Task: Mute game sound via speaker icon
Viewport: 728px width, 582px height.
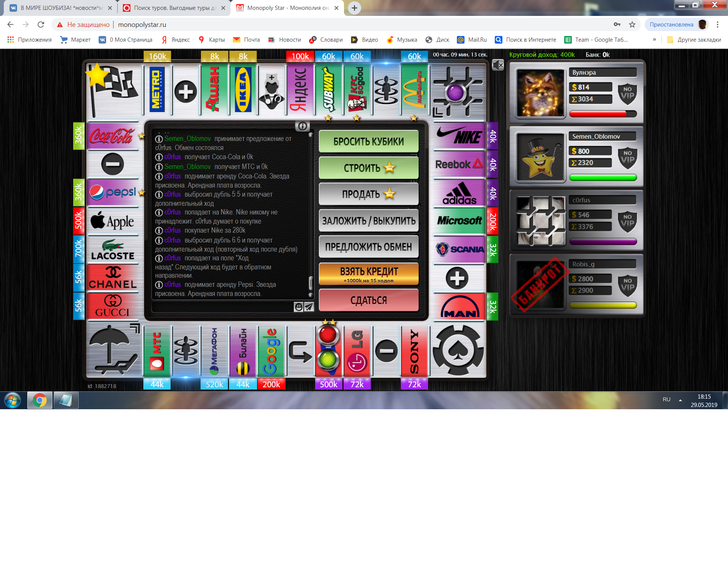Action: click(497, 65)
